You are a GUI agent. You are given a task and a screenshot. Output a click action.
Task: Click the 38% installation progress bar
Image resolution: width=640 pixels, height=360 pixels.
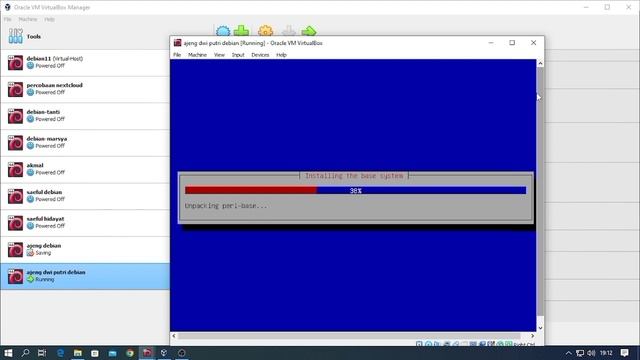(x=356, y=191)
